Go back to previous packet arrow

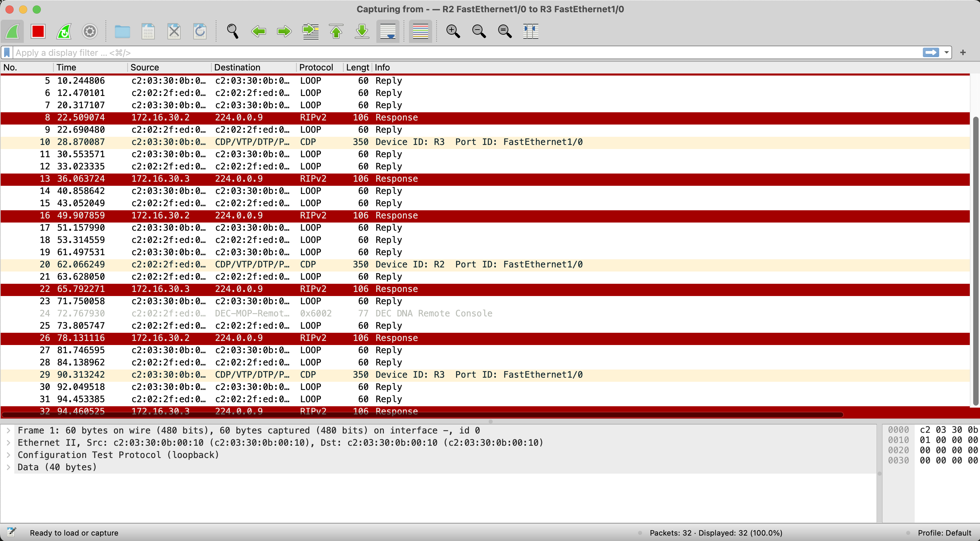click(258, 31)
